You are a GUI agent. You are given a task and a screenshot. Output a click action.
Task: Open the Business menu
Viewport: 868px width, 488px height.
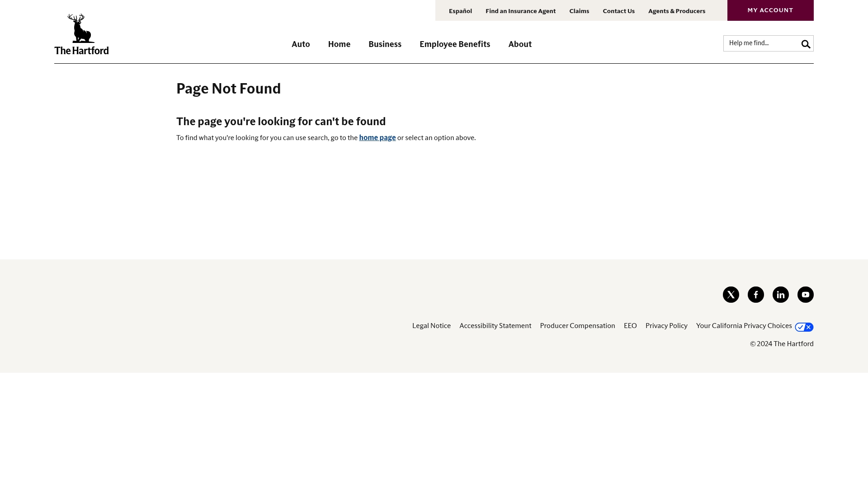tap(385, 44)
